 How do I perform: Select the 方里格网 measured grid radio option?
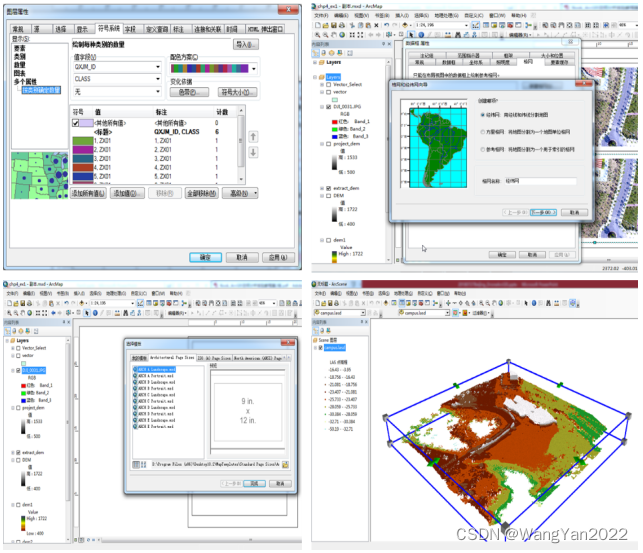[483, 132]
